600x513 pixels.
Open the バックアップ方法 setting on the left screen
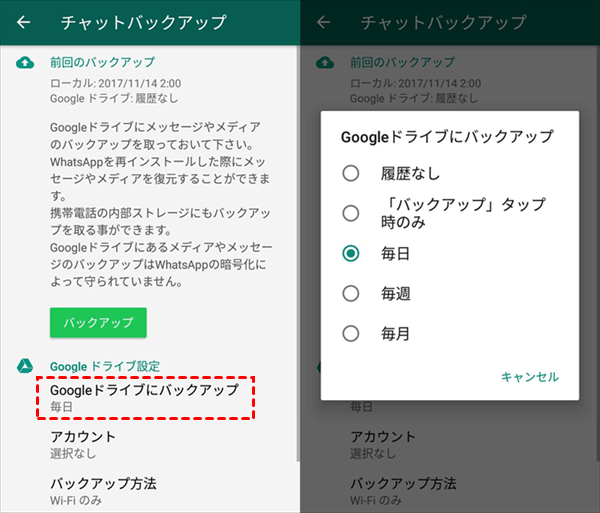[x=103, y=490]
